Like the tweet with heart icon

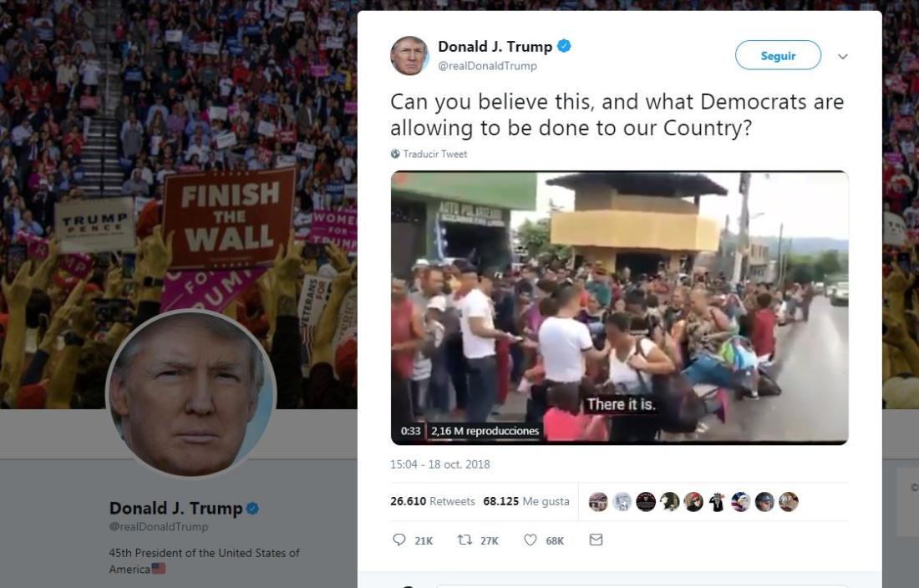click(x=530, y=540)
